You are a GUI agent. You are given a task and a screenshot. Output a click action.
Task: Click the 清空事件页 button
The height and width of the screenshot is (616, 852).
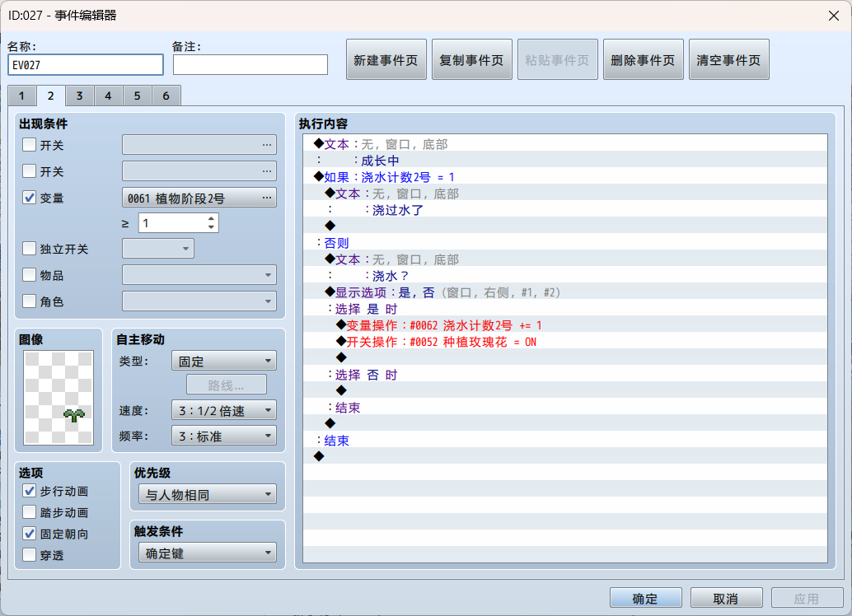[728, 60]
